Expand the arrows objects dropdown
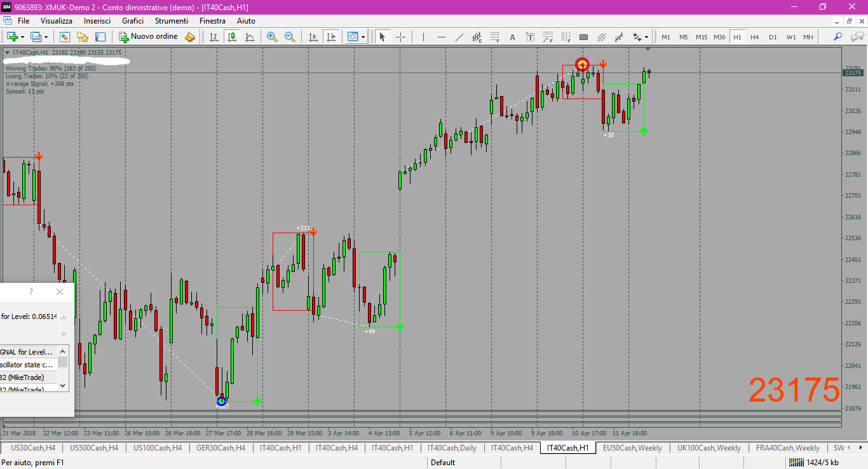Viewport: 868px width, 469px height. click(647, 37)
